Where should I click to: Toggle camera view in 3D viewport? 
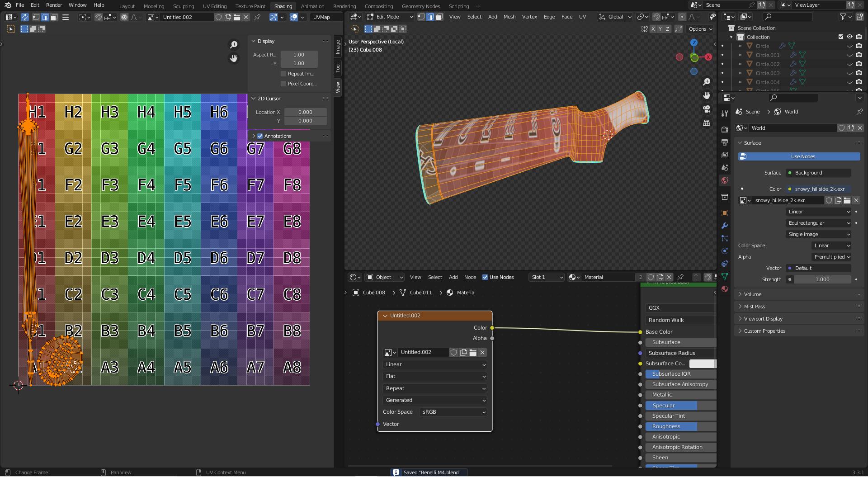[x=707, y=109]
